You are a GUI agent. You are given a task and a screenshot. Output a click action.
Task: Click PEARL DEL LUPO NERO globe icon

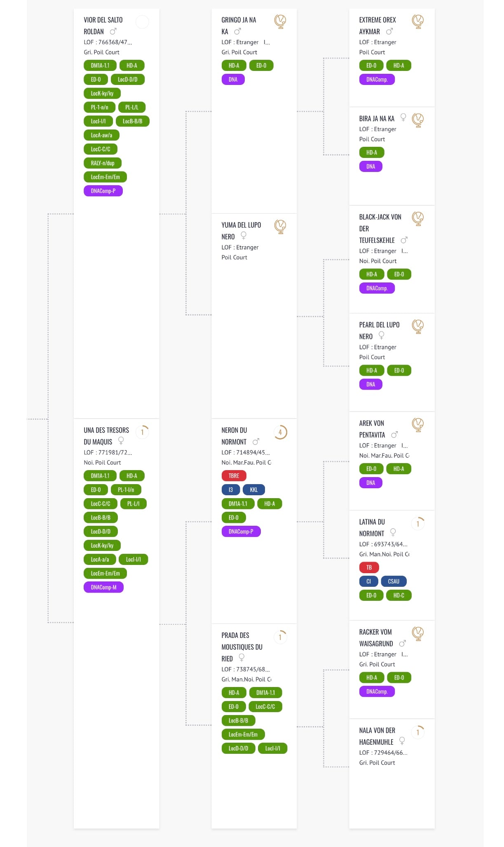pos(418,326)
